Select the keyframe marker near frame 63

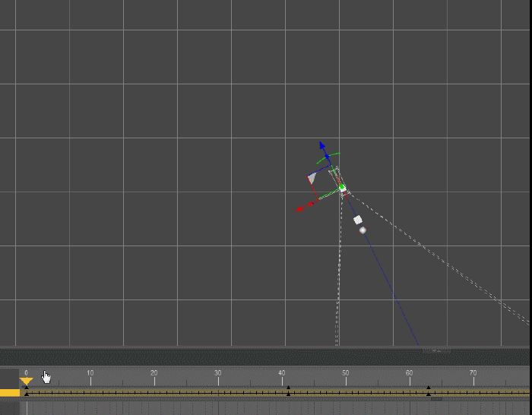coord(429,391)
